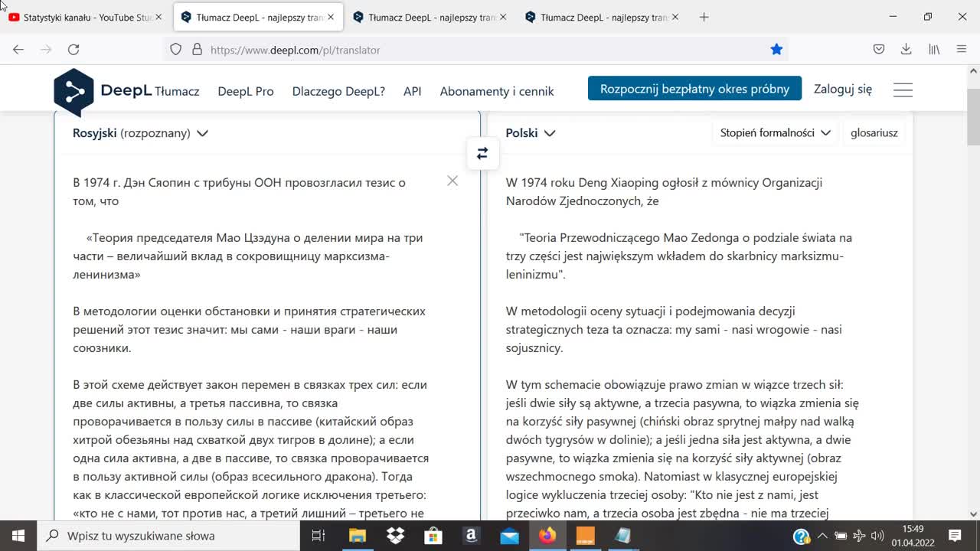Open Firefox Pocket save icon

[x=879, y=49]
